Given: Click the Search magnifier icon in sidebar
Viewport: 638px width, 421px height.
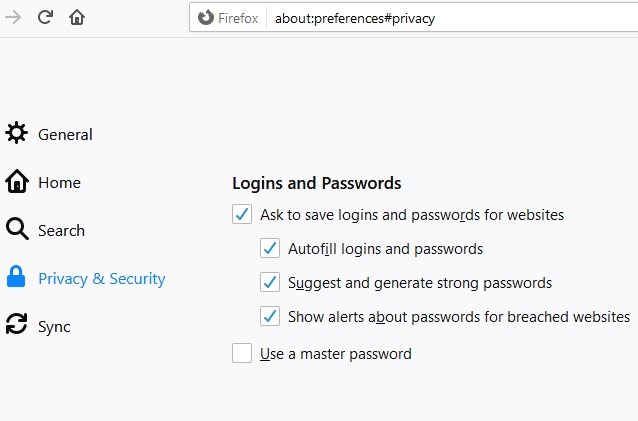Looking at the screenshot, I should (x=16, y=230).
